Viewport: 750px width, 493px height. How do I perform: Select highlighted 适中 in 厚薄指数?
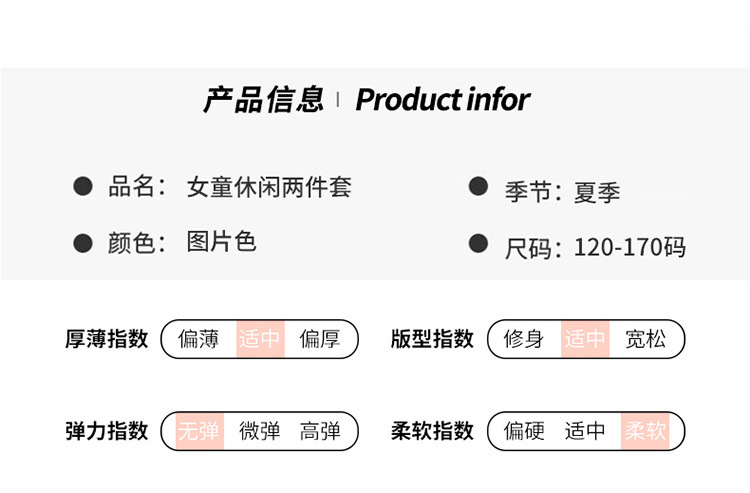(x=259, y=339)
